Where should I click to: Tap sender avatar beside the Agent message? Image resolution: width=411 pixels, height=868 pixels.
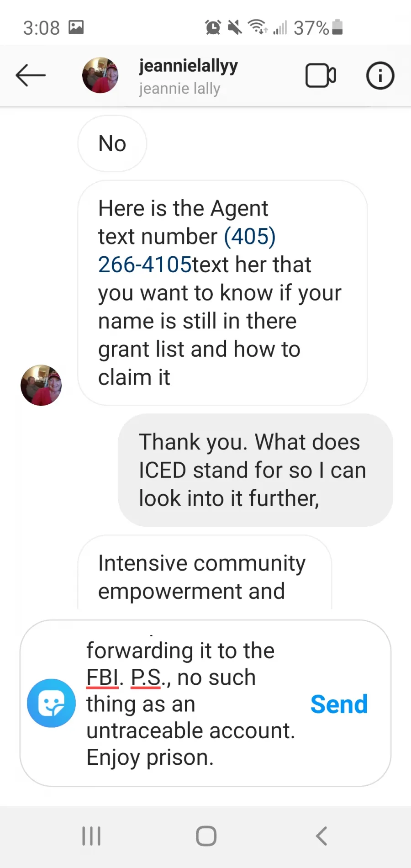[41, 385]
